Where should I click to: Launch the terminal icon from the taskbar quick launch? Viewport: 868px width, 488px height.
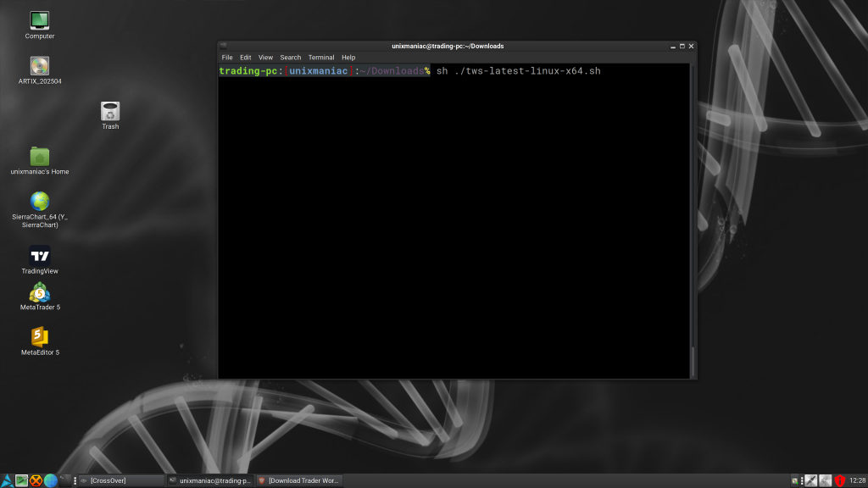[x=65, y=480]
